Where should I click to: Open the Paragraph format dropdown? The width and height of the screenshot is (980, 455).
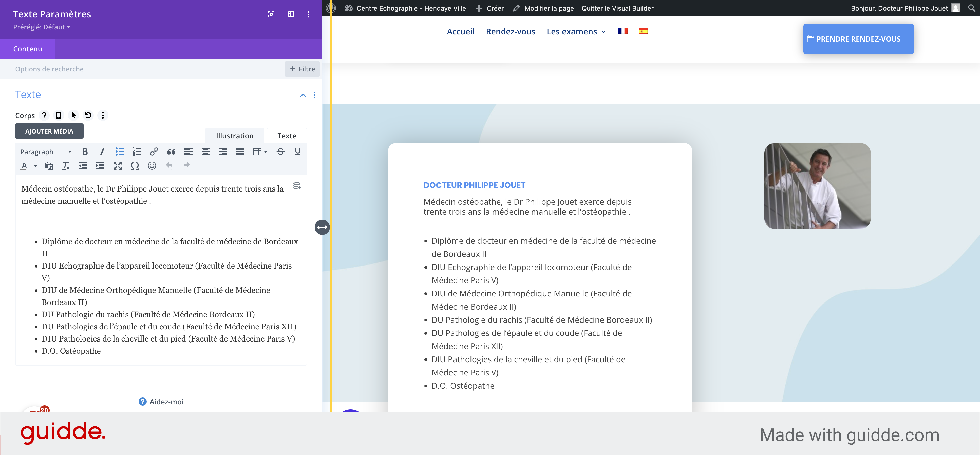pos(46,152)
